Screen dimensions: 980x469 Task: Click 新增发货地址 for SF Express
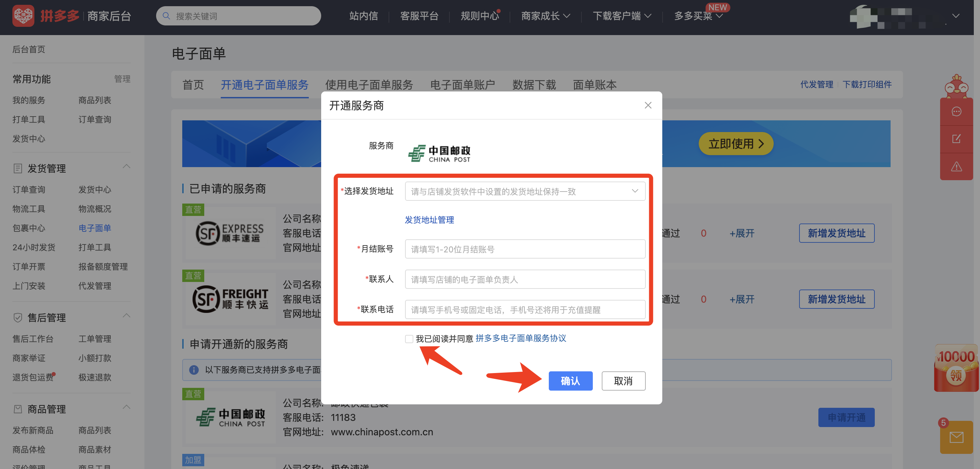point(837,233)
